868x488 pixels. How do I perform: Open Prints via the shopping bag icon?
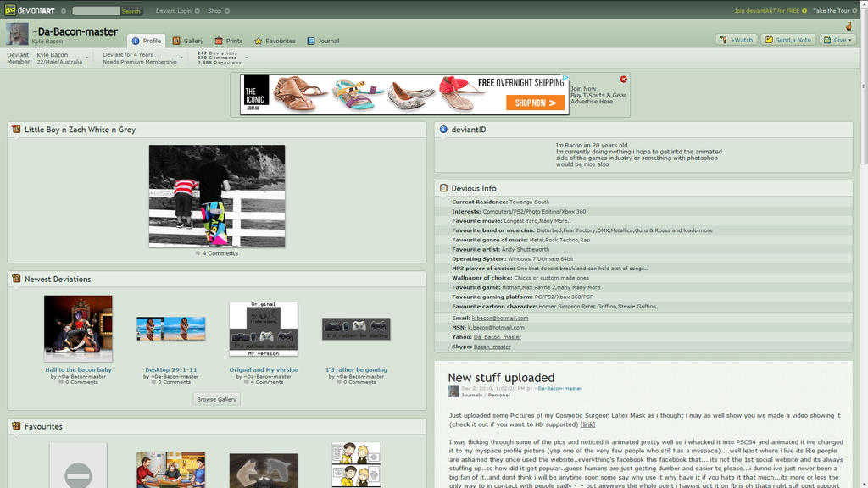(x=218, y=40)
